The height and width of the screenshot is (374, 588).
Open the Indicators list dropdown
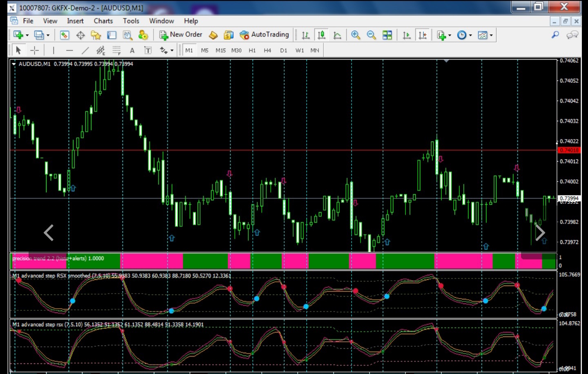point(450,35)
